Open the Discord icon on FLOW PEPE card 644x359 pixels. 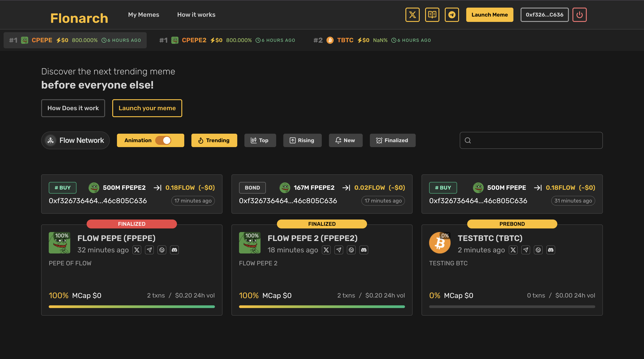click(x=174, y=250)
